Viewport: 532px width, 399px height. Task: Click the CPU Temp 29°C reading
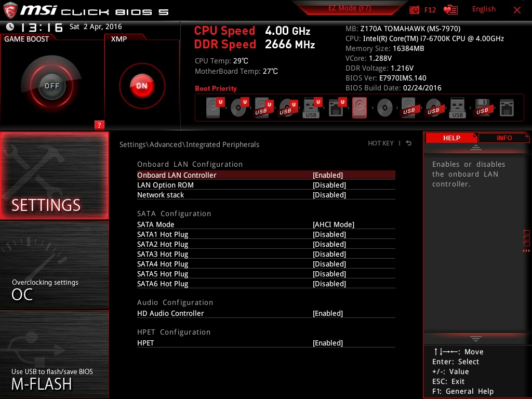coord(221,61)
